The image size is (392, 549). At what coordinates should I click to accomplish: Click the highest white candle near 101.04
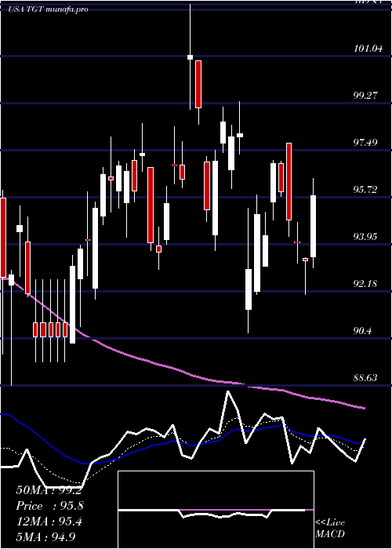[190, 57]
